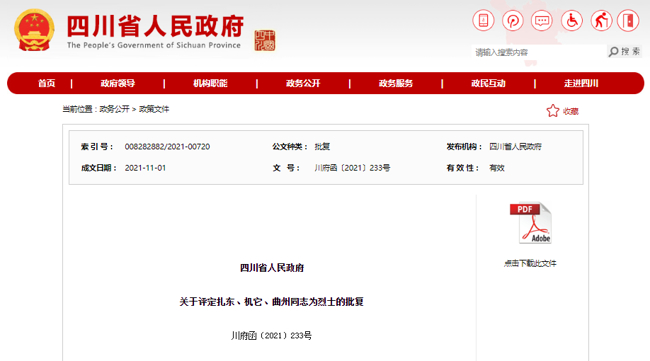Open the 政民互动 menu
The height and width of the screenshot is (361, 650).
coord(488,83)
